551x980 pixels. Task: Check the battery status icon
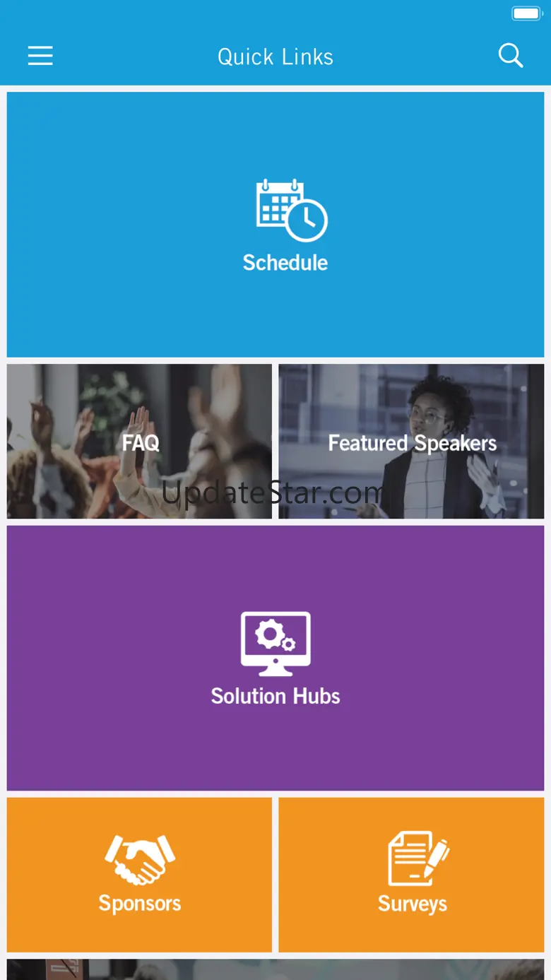pos(527,13)
